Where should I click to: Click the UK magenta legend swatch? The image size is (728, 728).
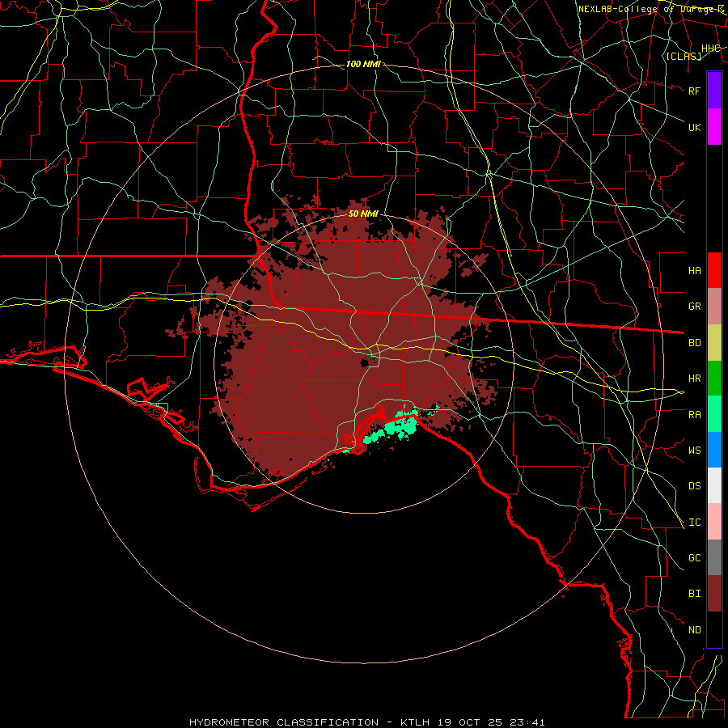click(x=714, y=127)
